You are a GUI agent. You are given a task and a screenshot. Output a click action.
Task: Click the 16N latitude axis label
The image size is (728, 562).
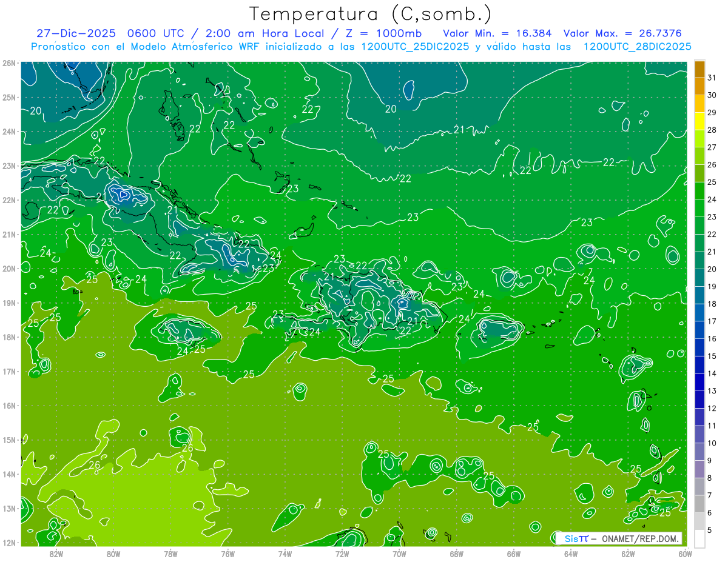(x=8, y=406)
